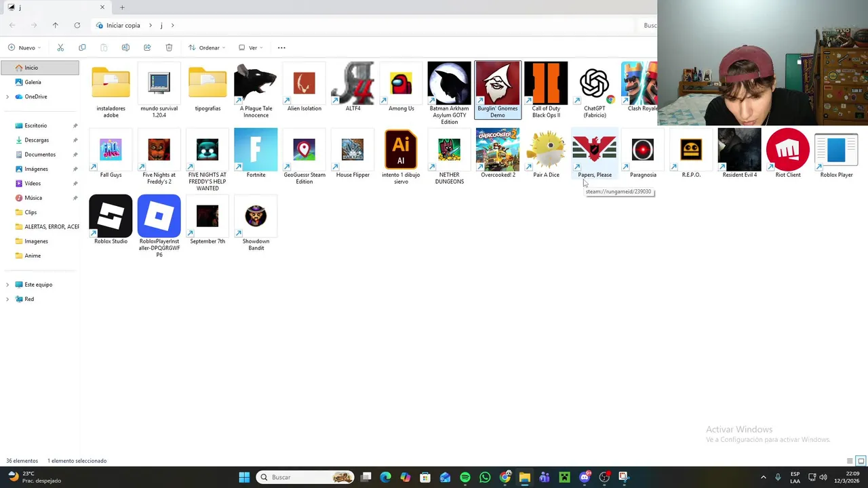868x488 pixels.
Task: Click the Roblox Studio icon
Action: pyautogui.click(x=111, y=220)
